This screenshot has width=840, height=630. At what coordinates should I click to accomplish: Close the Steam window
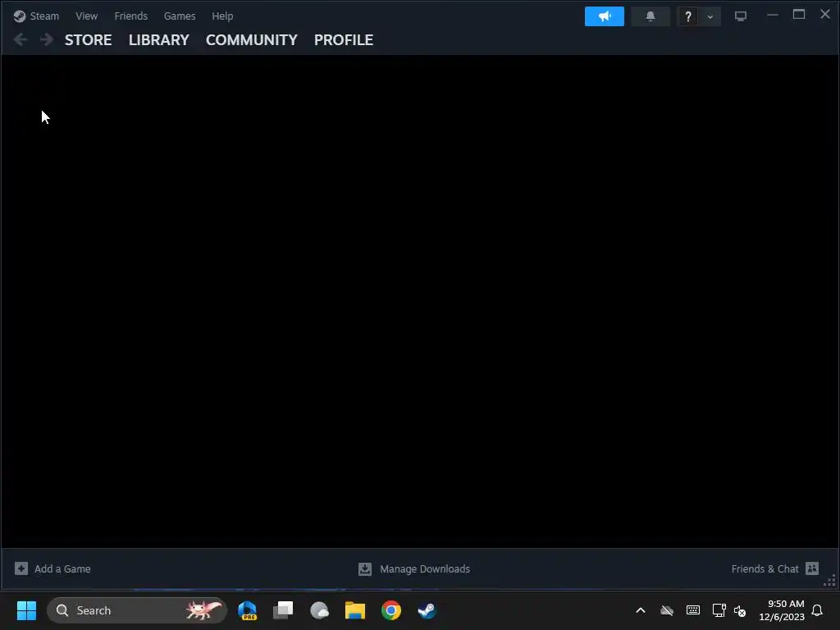[x=825, y=15]
